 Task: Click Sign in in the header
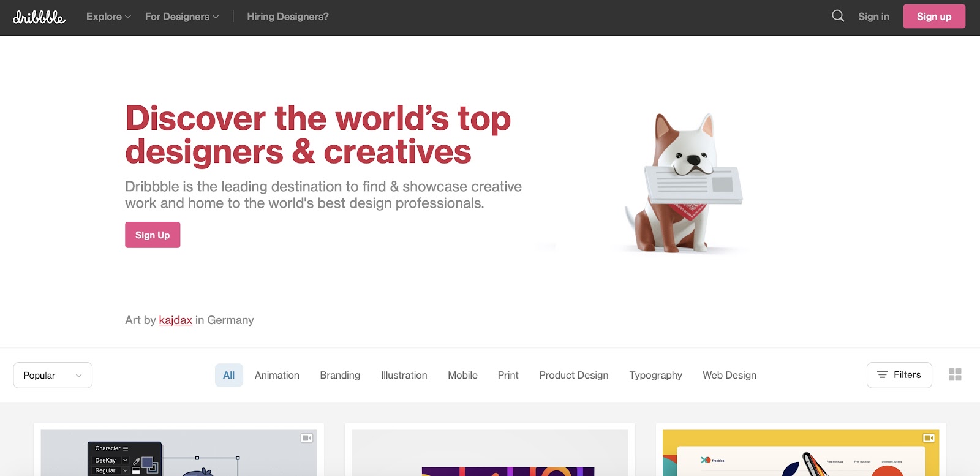[x=873, y=17]
